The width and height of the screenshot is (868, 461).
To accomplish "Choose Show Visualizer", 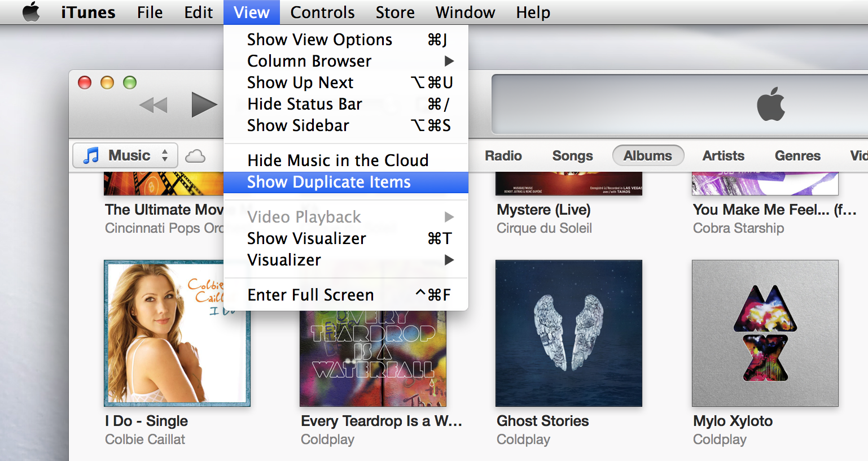I will [346, 238].
